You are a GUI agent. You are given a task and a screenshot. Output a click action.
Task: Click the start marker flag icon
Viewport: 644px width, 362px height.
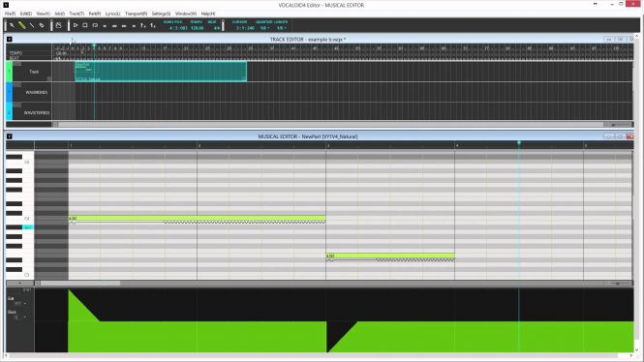[143, 25]
